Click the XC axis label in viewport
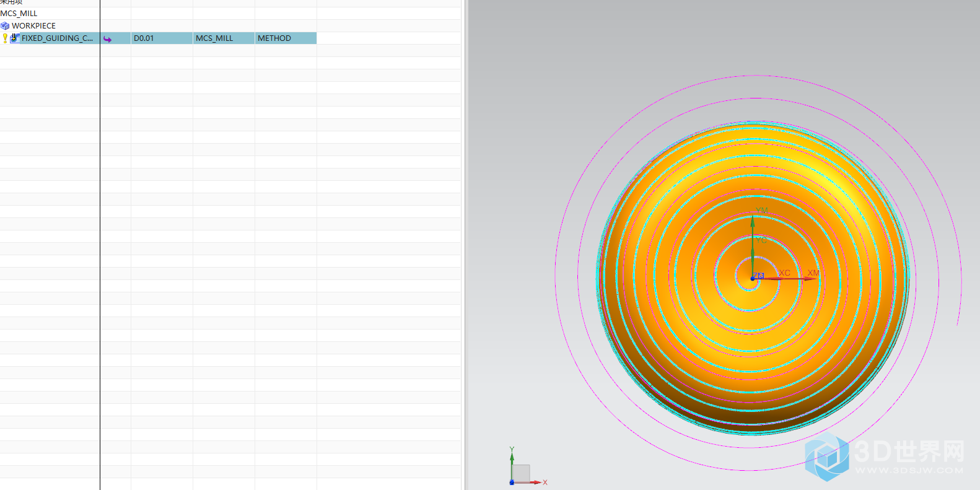This screenshot has height=490, width=980. (784, 273)
